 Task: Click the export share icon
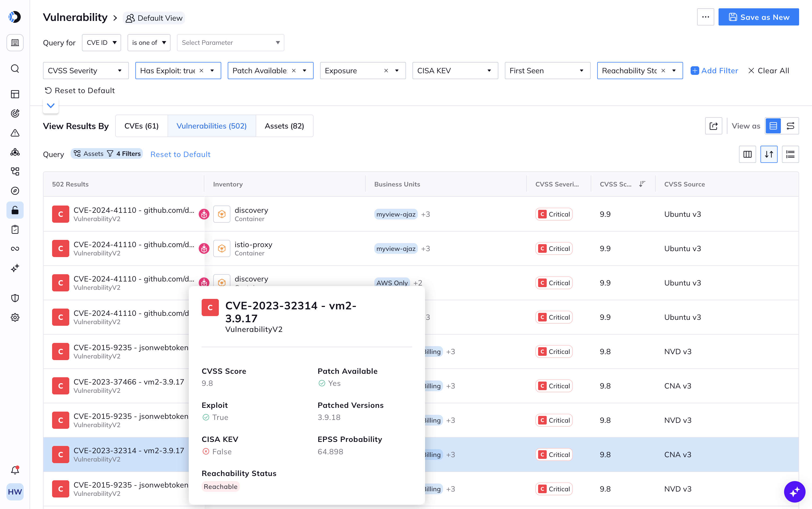coord(714,126)
